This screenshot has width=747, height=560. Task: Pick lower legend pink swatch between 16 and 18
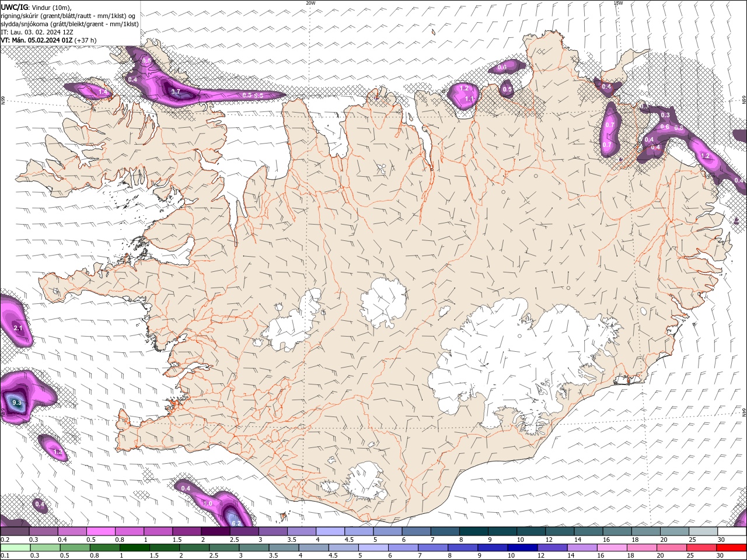point(612,548)
